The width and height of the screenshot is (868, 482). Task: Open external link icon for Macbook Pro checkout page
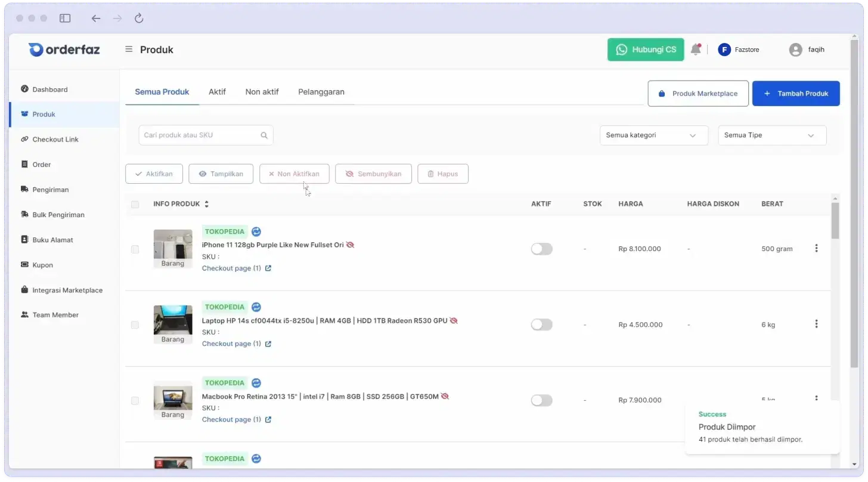click(268, 419)
